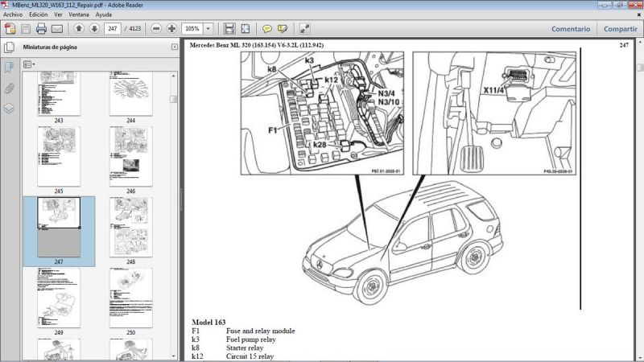
Task: Open the zoom level dropdown arrow
Action: point(208,28)
